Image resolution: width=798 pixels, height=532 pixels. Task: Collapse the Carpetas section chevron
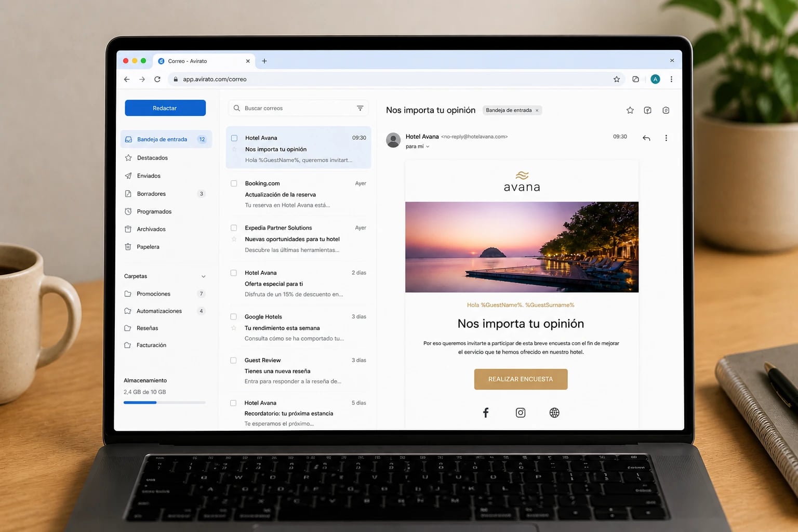[x=203, y=276]
